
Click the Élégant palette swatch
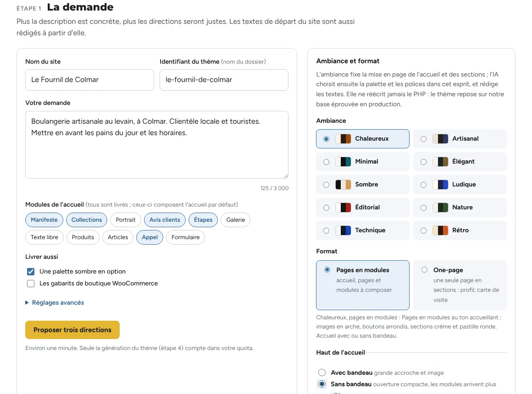pyautogui.click(x=440, y=162)
